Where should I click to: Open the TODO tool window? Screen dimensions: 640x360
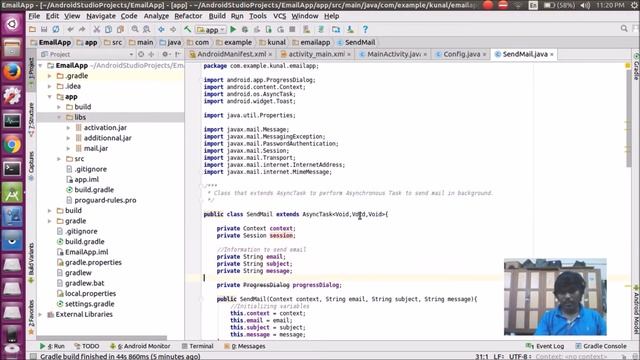coord(87,346)
